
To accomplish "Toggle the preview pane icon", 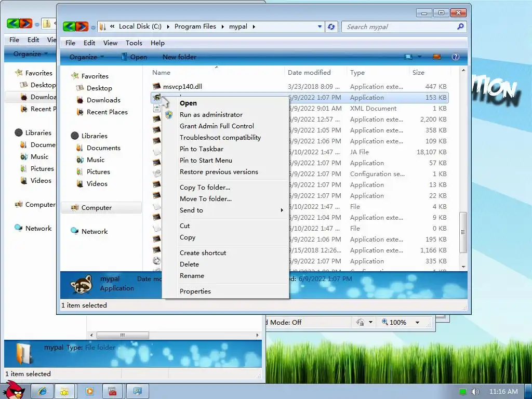I will click(436, 57).
